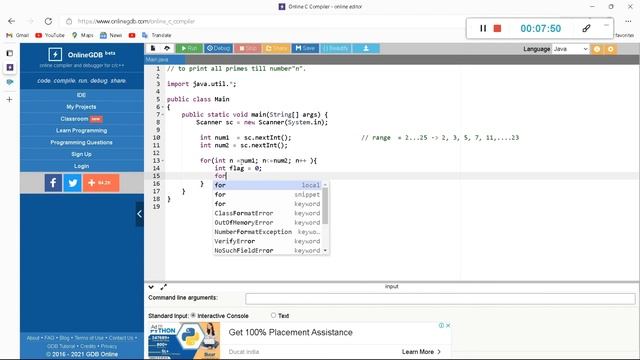Click the new file icon in editor toolbar
The image size is (640, 360).
pos(153,48)
